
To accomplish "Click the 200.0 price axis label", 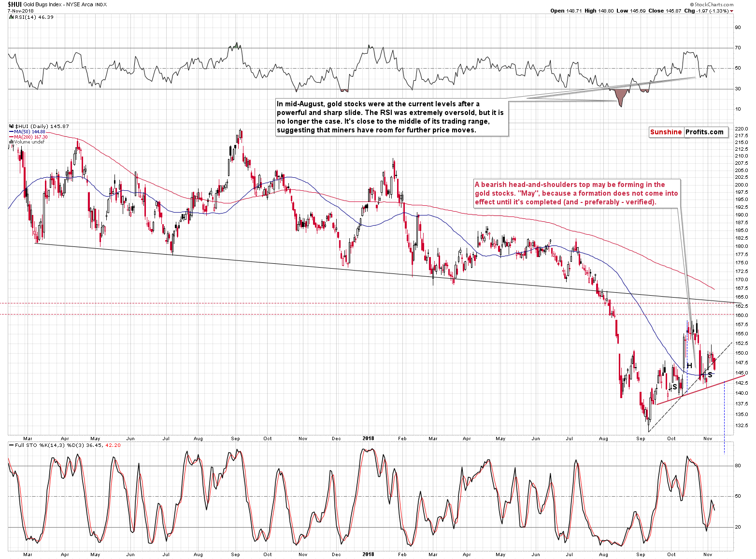I will pos(742,185).
